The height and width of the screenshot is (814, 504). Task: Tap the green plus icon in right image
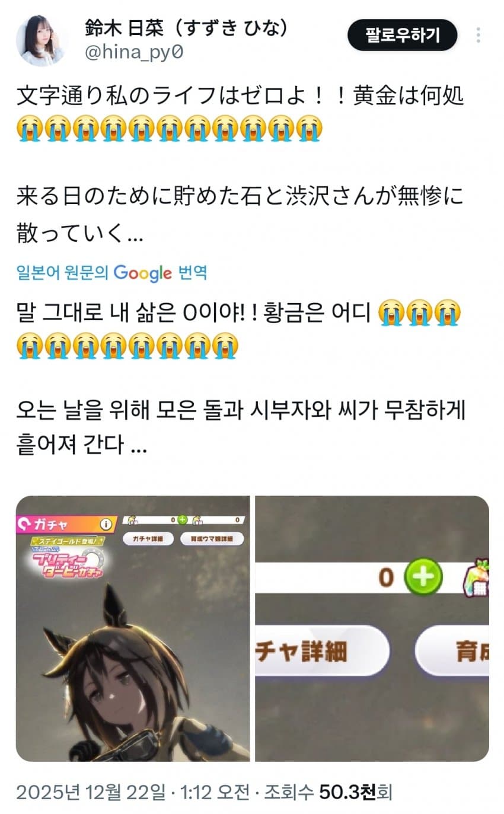click(x=423, y=576)
